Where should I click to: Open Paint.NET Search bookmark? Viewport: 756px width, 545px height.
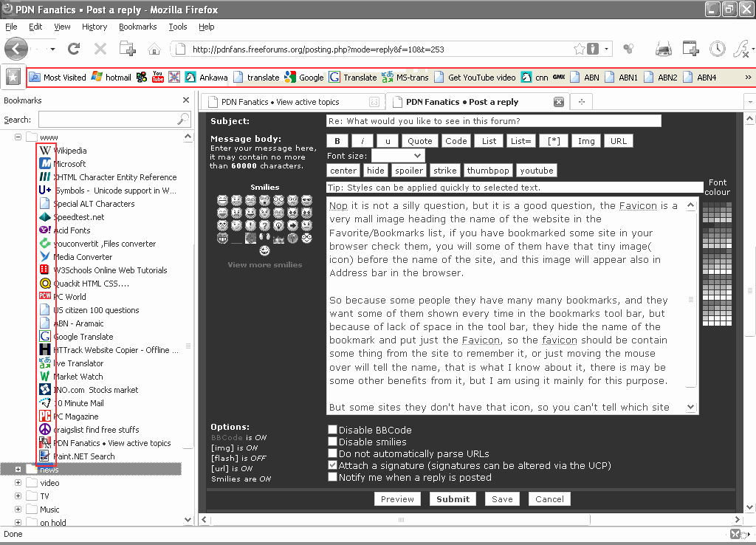pyautogui.click(x=77, y=456)
